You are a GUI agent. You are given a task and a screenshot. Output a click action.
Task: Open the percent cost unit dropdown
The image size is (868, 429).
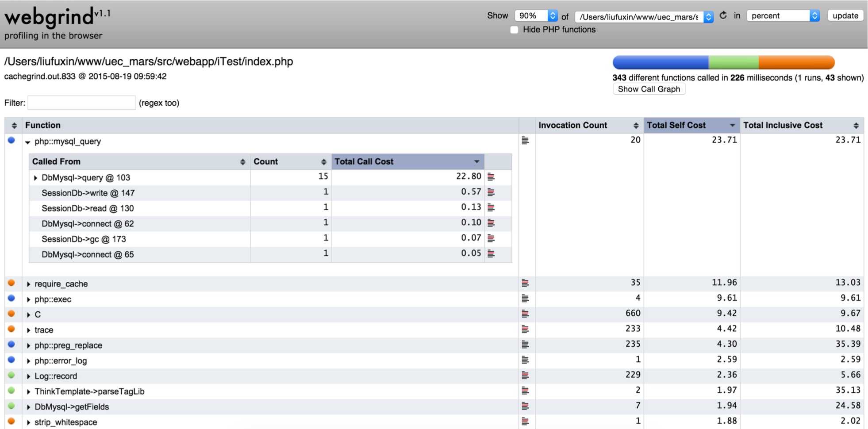point(784,16)
